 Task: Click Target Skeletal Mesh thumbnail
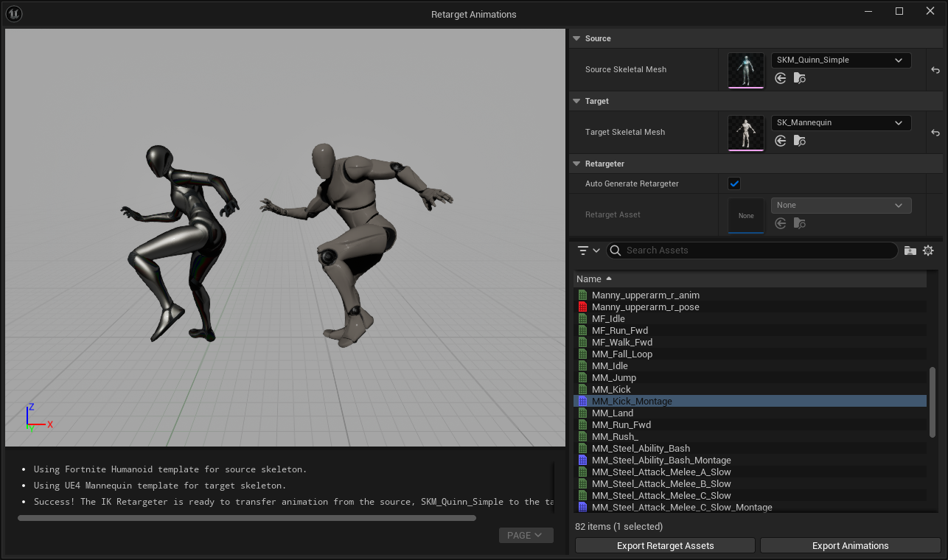click(746, 133)
